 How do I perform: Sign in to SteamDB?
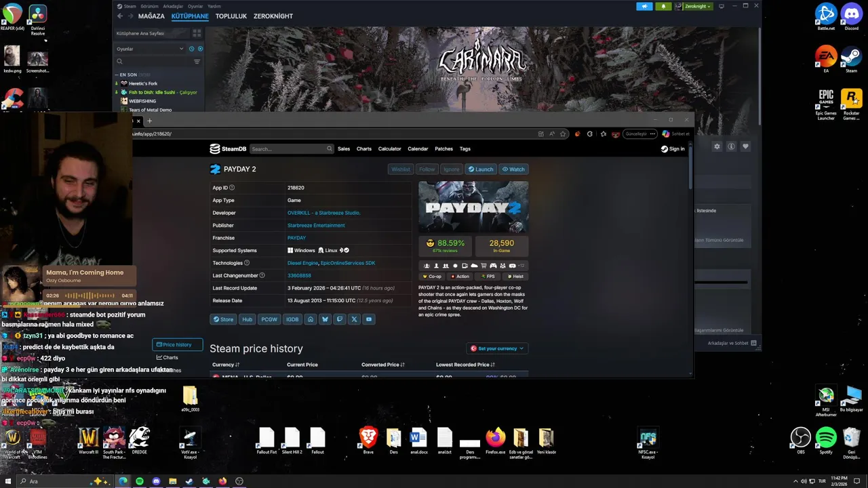pyautogui.click(x=673, y=149)
